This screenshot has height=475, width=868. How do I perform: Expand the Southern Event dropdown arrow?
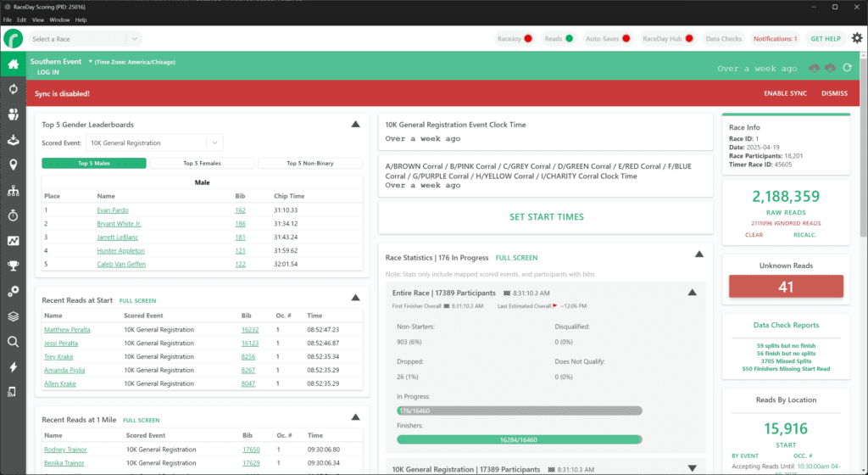coord(90,61)
